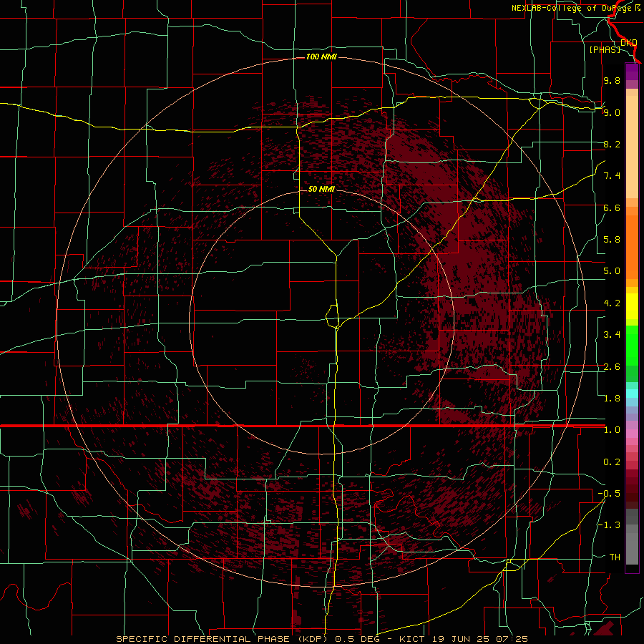Click the 9.0 scale value
The image size is (644, 644).
(x=612, y=112)
